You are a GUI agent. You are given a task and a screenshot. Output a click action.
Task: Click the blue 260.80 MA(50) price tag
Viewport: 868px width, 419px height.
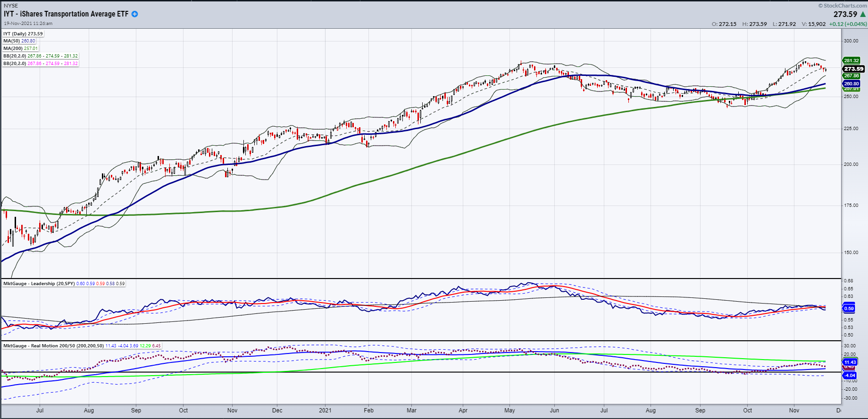tap(851, 84)
